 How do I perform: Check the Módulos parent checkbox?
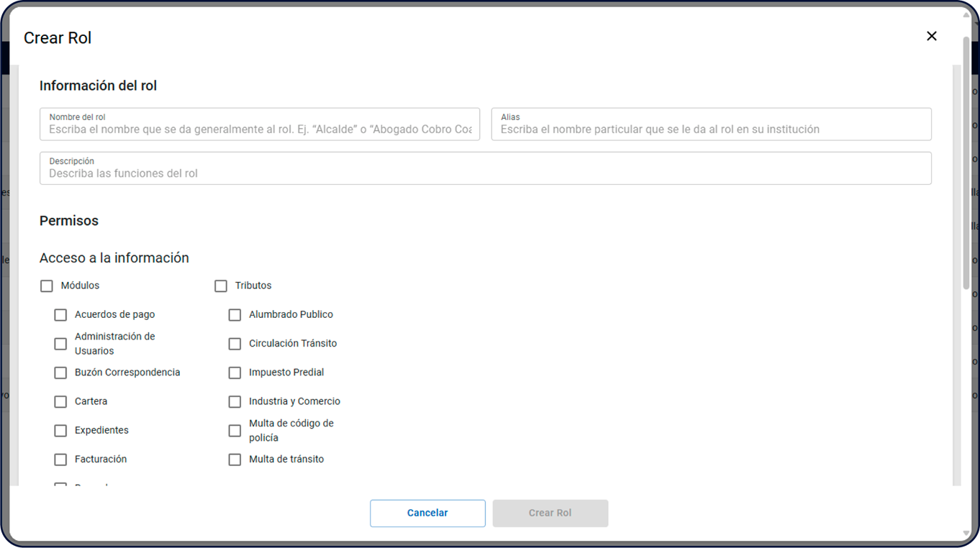(x=47, y=286)
